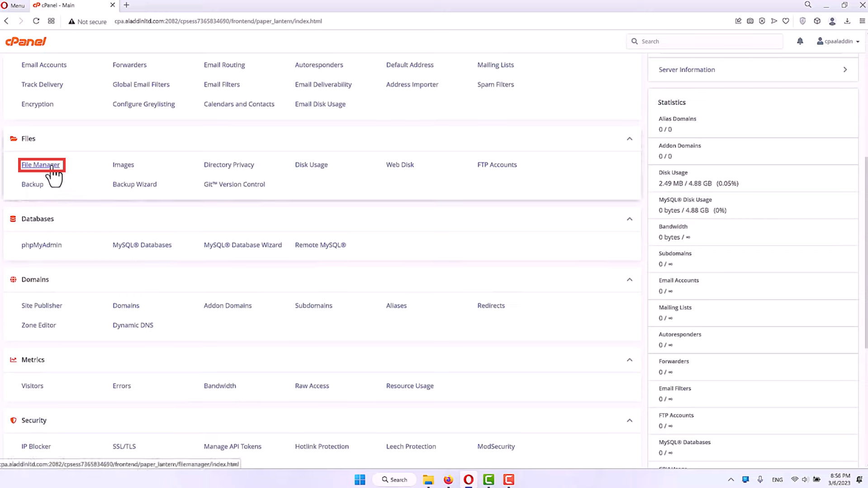Open Directory Privacy

tap(229, 165)
